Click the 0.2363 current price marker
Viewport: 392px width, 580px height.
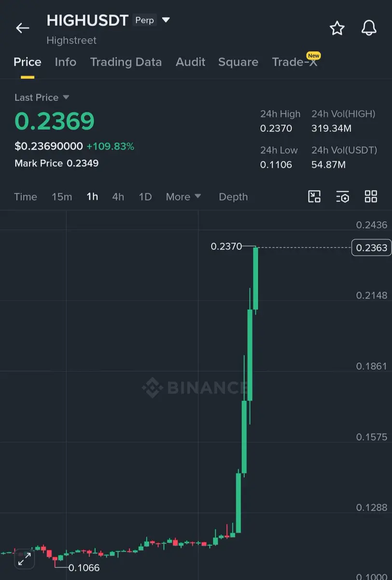(372, 247)
